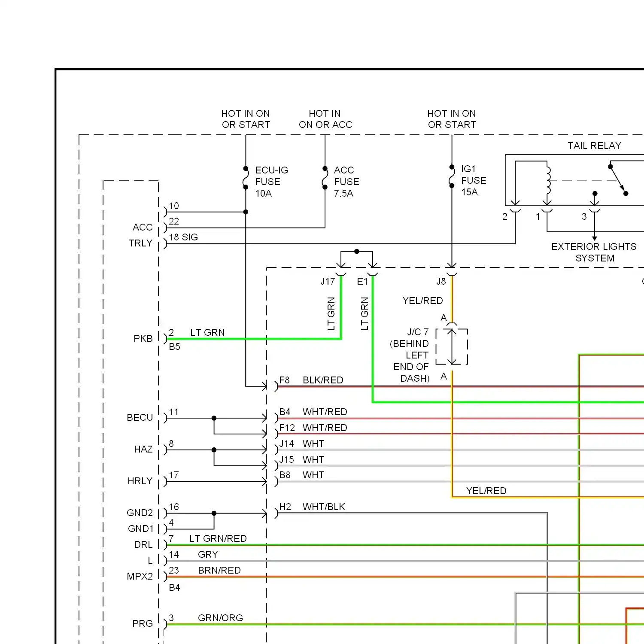Select the 18 SIG pin text
This screenshot has height=644, width=644.
coord(183,237)
